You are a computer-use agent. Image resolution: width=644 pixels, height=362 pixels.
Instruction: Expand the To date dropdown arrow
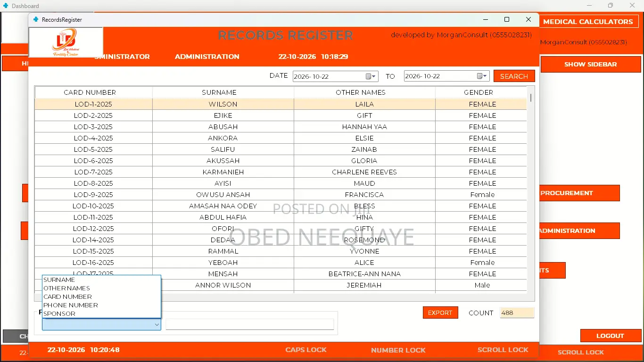(486, 76)
